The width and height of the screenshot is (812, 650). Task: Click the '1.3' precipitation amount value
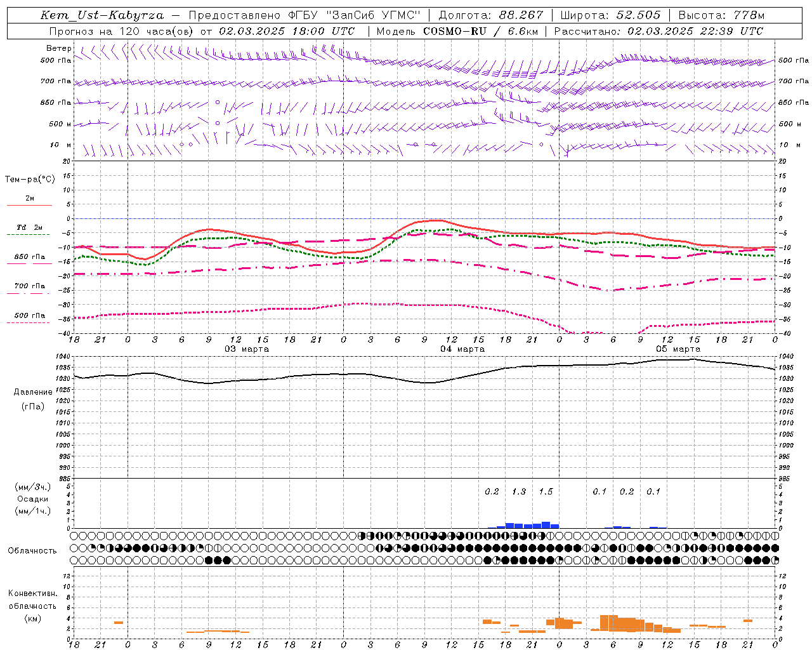(519, 491)
